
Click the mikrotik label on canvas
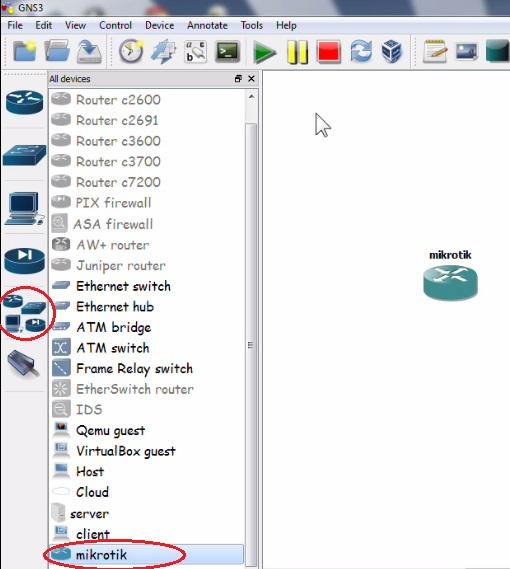click(450, 255)
